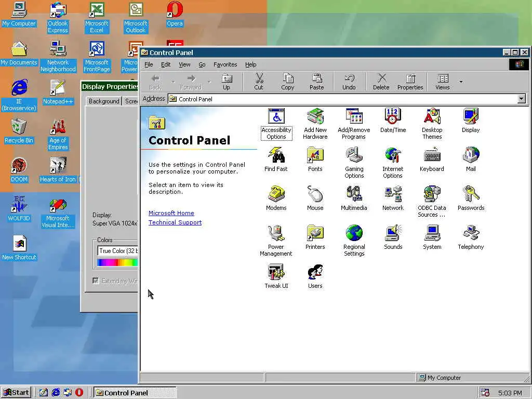This screenshot has width=532, height=399.
Task: Select the Find Fast icon
Action: pos(276,159)
